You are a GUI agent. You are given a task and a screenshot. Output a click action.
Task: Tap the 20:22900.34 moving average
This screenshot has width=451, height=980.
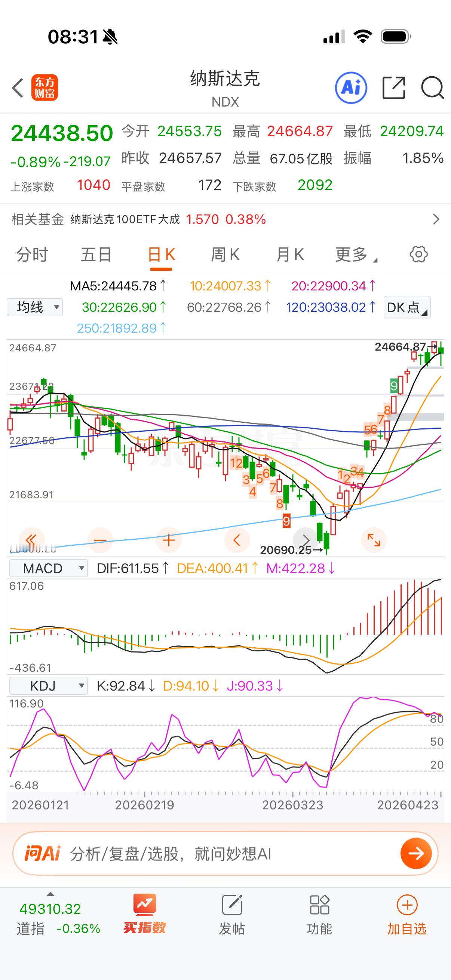click(334, 286)
